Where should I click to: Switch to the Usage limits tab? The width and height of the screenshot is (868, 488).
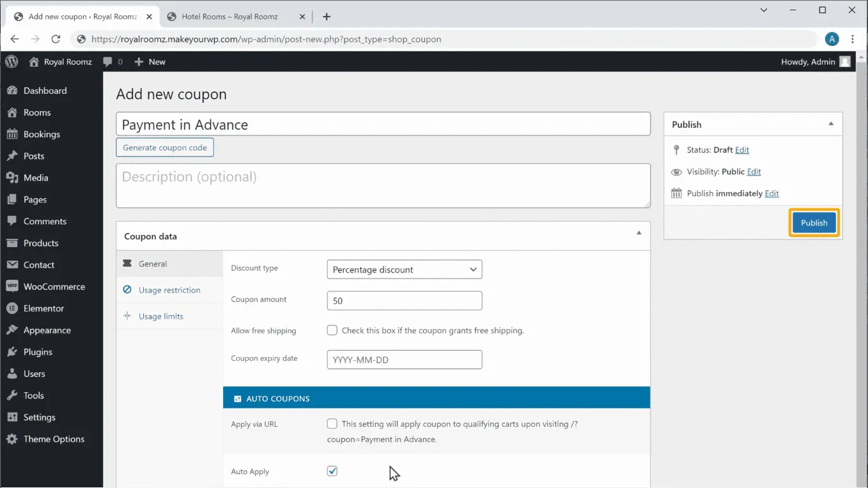[160, 316]
